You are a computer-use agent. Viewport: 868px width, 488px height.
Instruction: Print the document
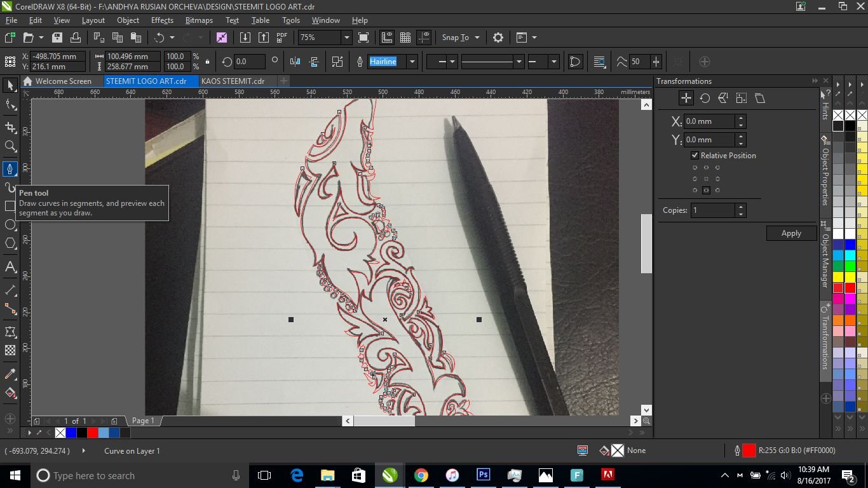point(75,37)
